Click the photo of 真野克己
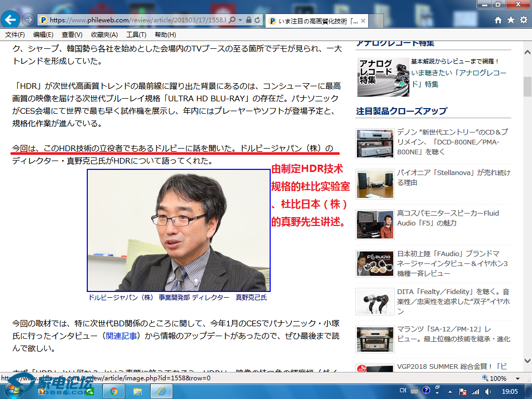The height and width of the screenshot is (399, 532). pyautogui.click(x=178, y=230)
